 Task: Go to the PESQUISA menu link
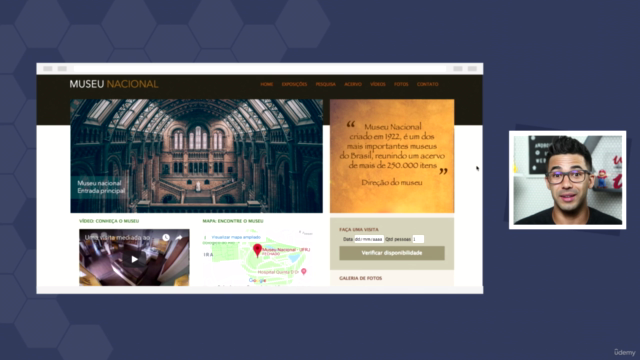click(325, 84)
